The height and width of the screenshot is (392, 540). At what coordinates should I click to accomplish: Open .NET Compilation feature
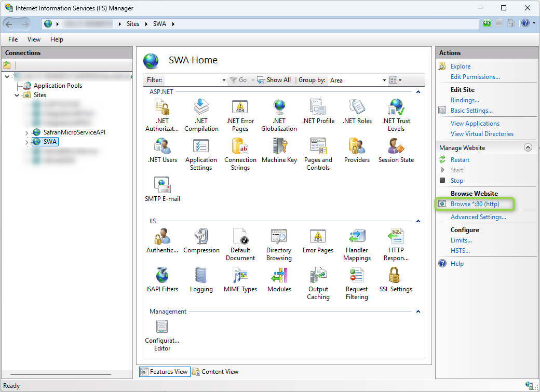click(x=201, y=115)
